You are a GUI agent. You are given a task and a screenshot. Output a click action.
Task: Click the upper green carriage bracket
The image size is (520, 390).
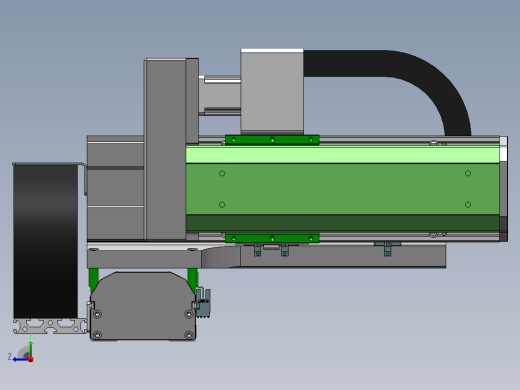tap(272, 140)
